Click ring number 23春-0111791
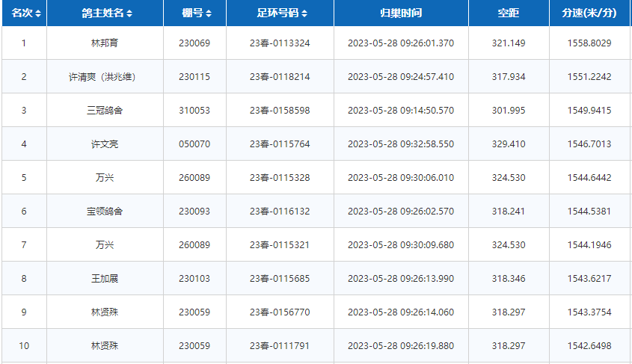The height and width of the screenshot is (364, 632). [x=280, y=346]
